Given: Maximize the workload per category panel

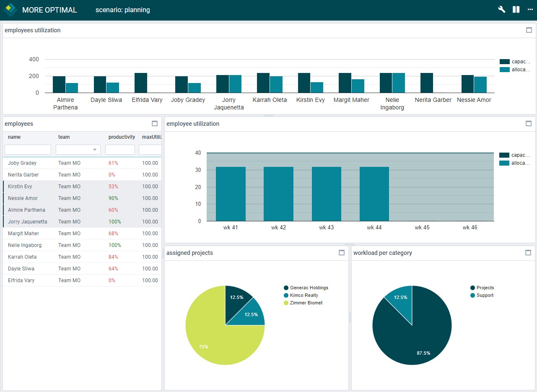Looking at the screenshot, I should pyautogui.click(x=528, y=253).
